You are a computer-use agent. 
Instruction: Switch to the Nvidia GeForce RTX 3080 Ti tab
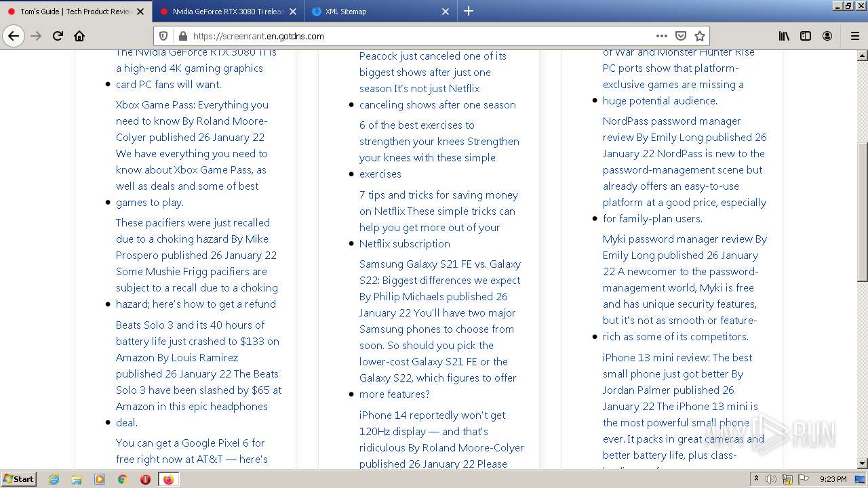(x=229, y=12)
